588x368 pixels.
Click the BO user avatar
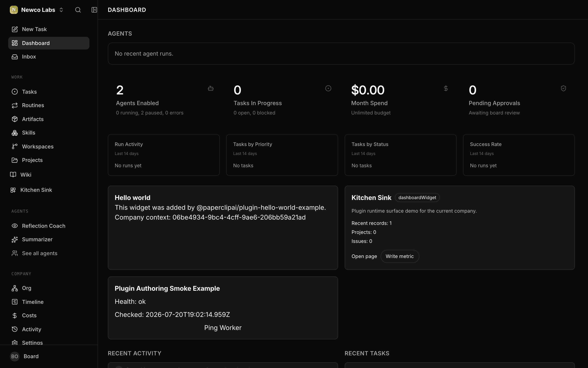click(14, 356)
